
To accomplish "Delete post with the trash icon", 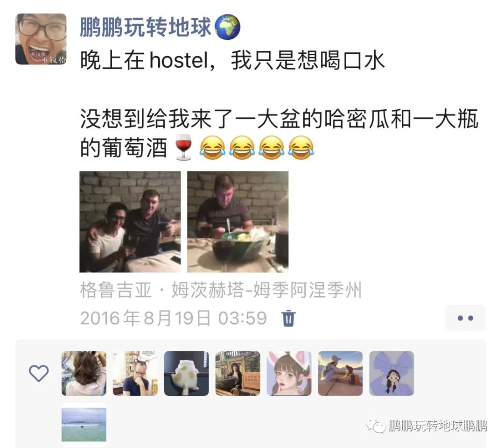I will coord(288,318).
